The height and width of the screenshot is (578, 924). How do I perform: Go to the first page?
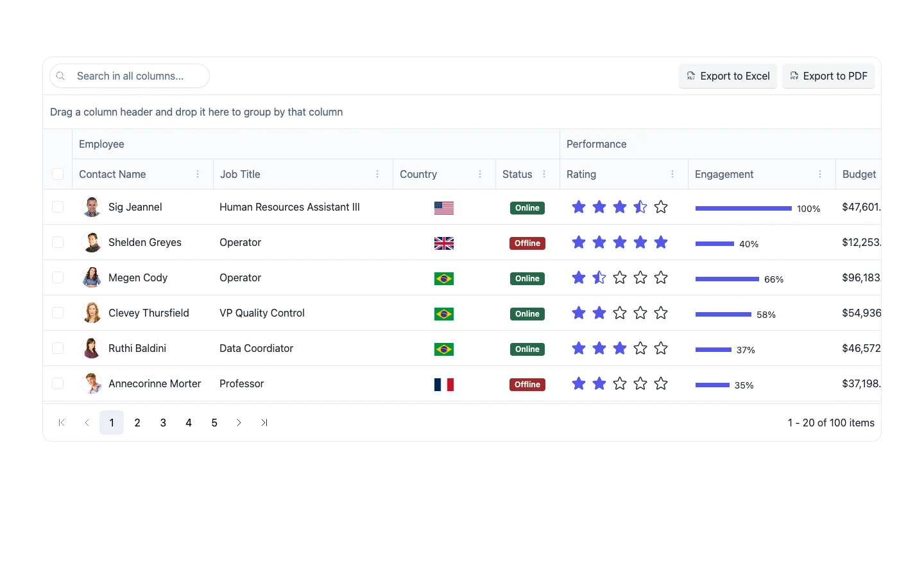pyautogui.click(x=62, y=423)
